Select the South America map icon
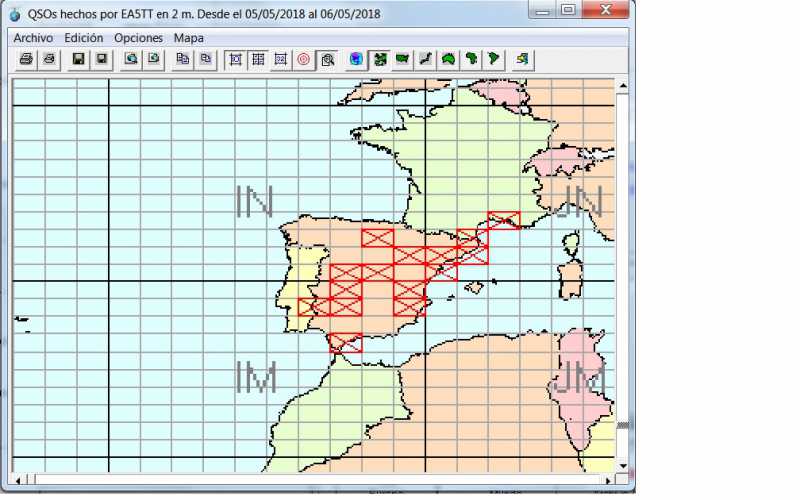The height and width of the screenshot is (500, 800). click(x=494, y=59)
